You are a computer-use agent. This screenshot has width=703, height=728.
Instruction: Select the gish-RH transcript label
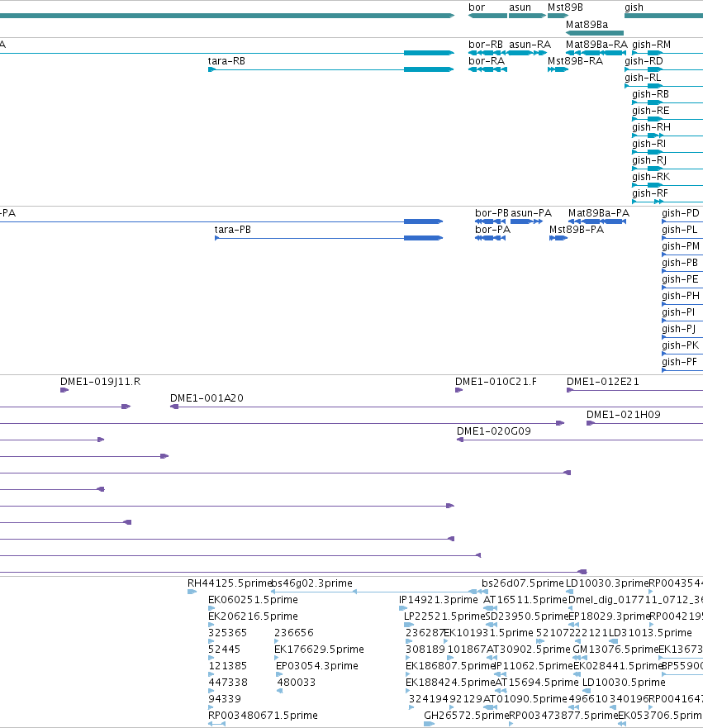point(652,127)
